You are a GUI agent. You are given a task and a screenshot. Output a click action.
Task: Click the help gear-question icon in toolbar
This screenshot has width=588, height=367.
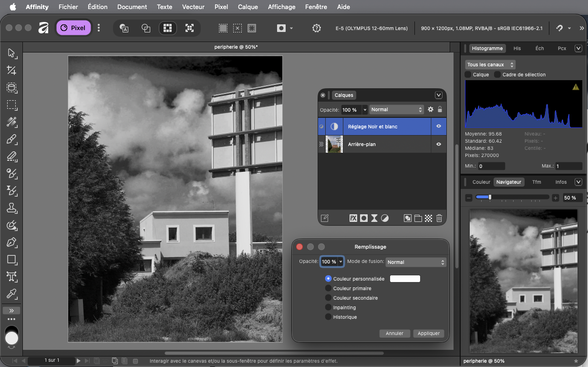click(x=316, y=28)
